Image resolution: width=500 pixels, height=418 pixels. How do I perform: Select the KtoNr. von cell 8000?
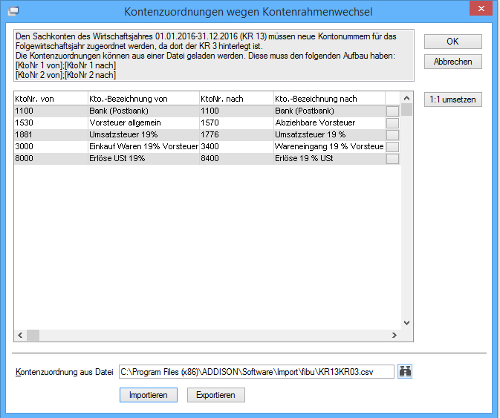click(51, 158)
